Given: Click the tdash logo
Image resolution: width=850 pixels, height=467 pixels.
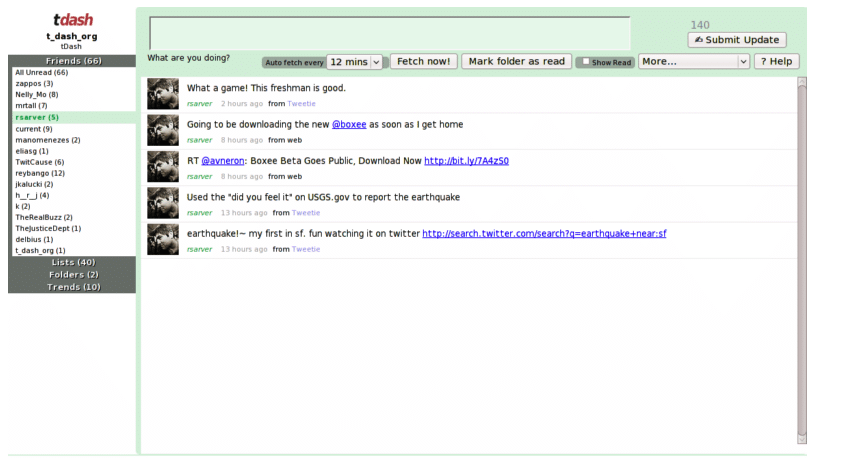Looking at the screenshot, I should (73, 20).
